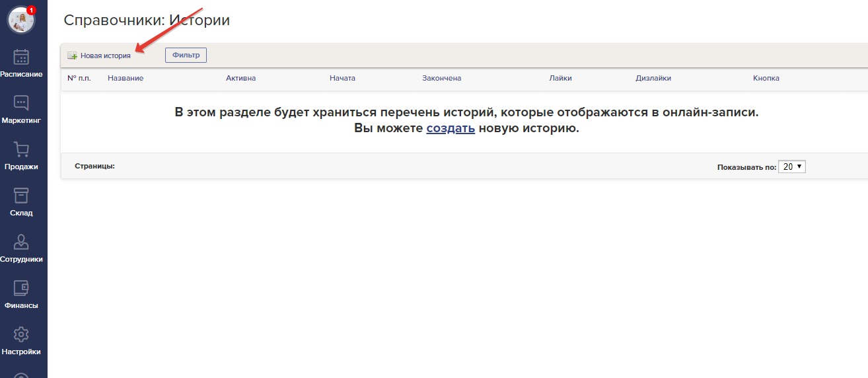
Task: Open the Расписание calendar icon
Action: click(x=21, y=57)
